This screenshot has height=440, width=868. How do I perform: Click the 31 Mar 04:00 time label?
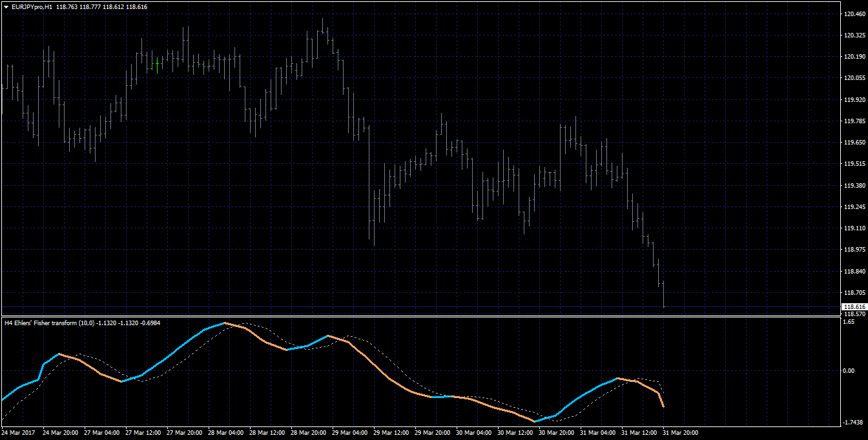click(598, 433)
